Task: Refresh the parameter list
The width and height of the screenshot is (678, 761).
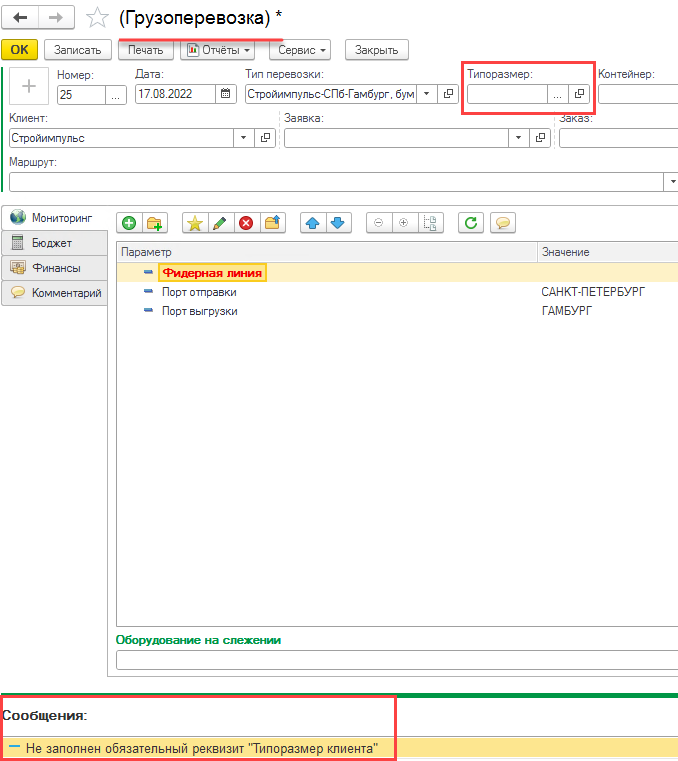Action: pyautogui.click(x=471, y=223)
